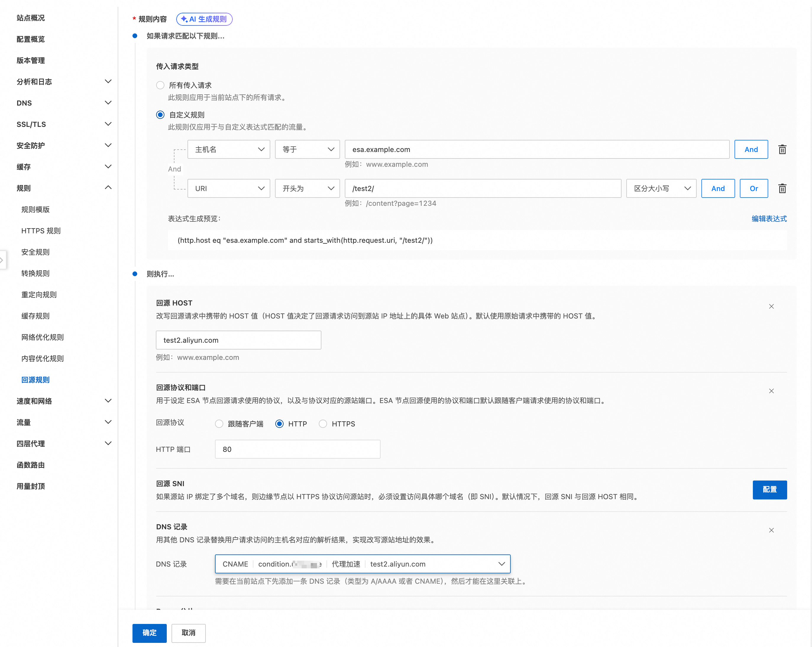Open 缓存规则 in the sidebar
Image resolution: width=812 pixels, height=647 pixels.
[35, 316]
